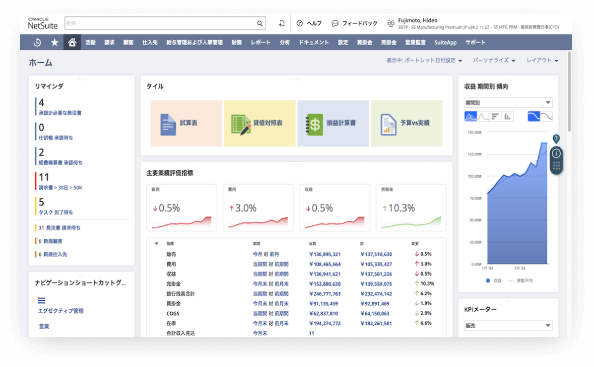594x367 pixels.
Task: Click the NetSuite logo
Action: tap(42, 23)
